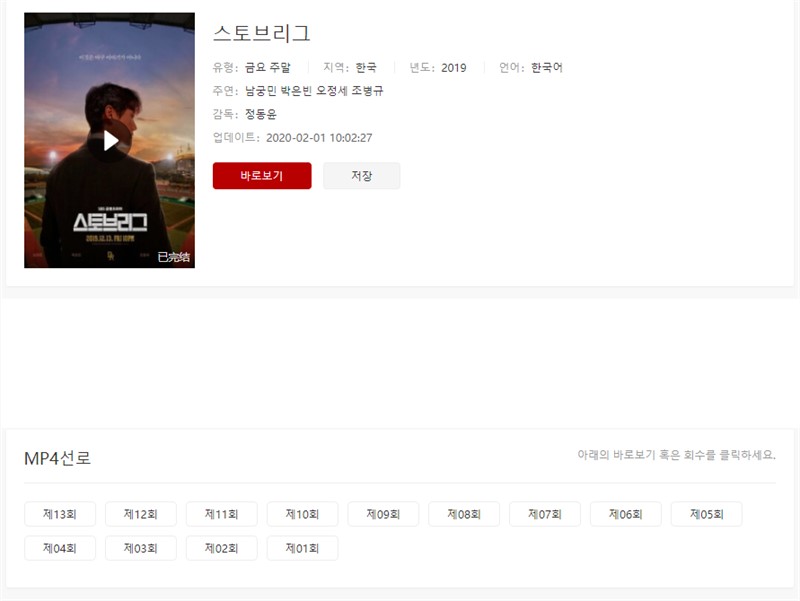Select episode 제10회
Viewport: 800px width, 601px height.
point(302,514)
